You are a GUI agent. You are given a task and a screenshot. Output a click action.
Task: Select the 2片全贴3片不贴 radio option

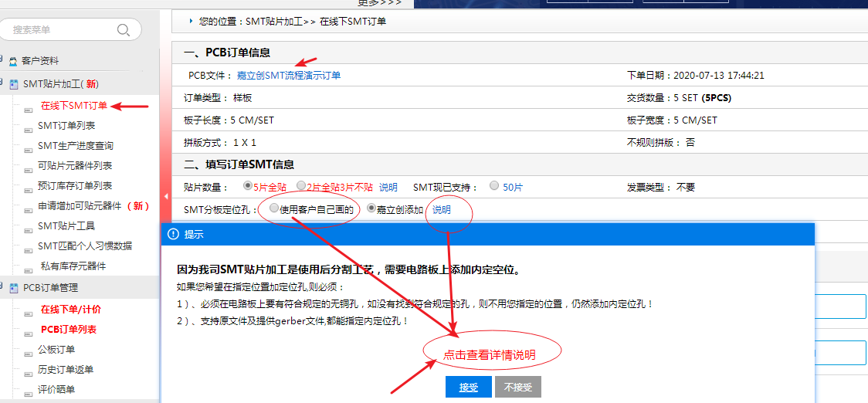pyautogui.click(x=301, y=186)
